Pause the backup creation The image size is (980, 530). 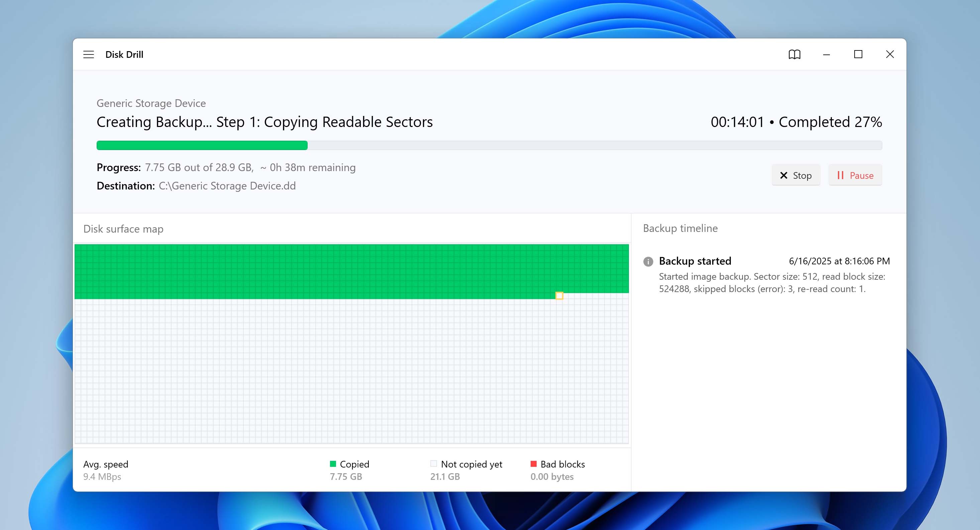(855, 175)
